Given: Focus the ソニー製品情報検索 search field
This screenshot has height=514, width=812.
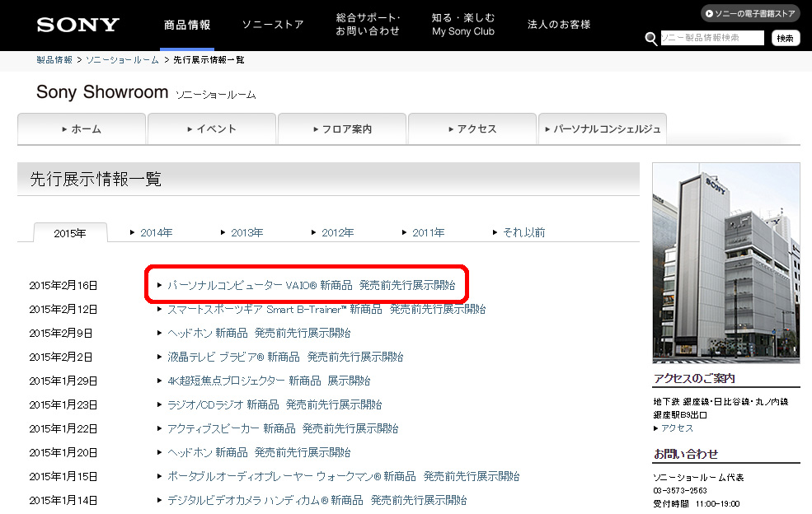Looking at the screenshot, I should pos(712,38).
